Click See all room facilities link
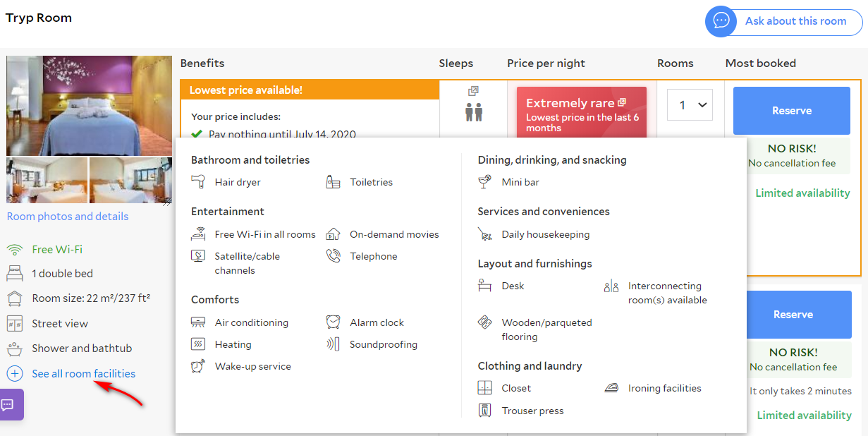The height and width of the screenshot is (436, 868). point(83,374)
